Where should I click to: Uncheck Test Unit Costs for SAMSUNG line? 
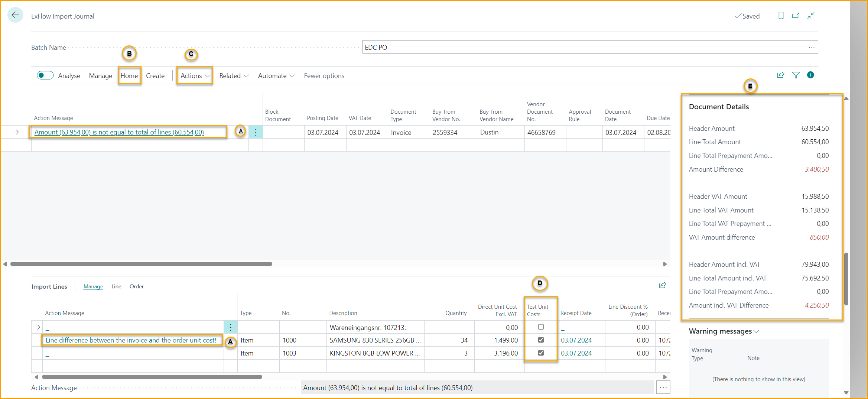coord(541,340)
